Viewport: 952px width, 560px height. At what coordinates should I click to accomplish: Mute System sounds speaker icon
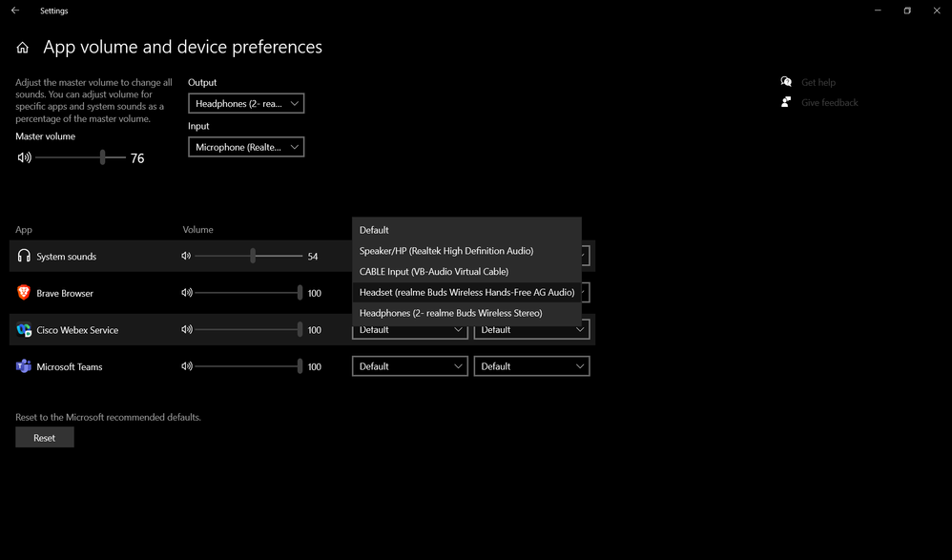pyautogui.click(x=186, y=256)
